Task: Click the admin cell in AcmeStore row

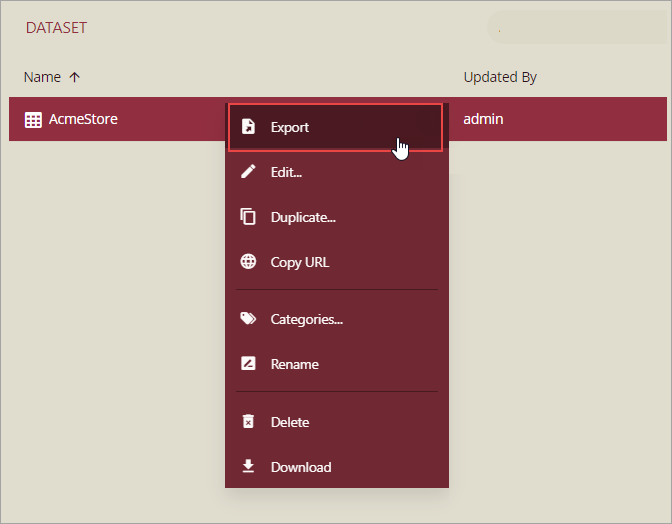Action: pyautogui.click(x=483, y=119)
